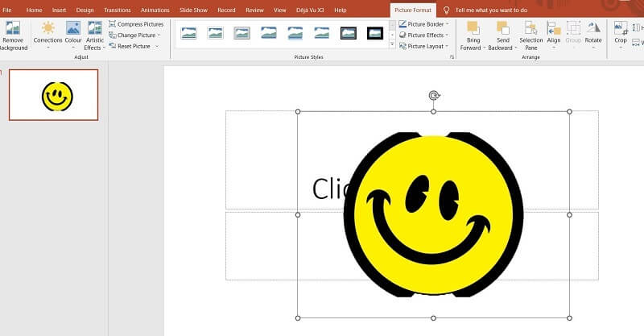Expand Reset Picture dropdown arrow

pos(157,47)
